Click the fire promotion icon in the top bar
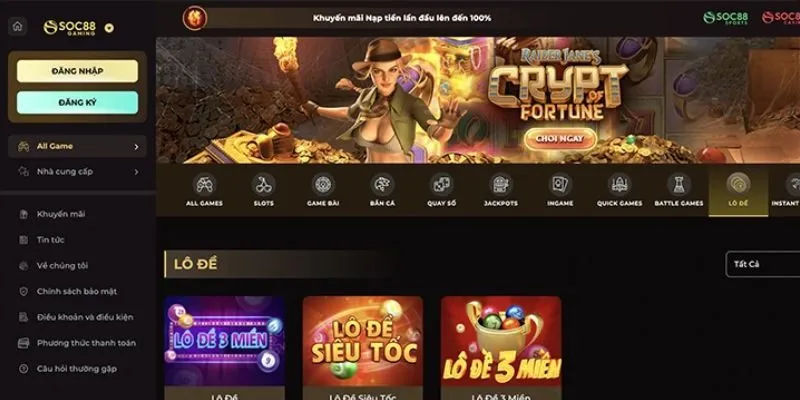This screenshot has width=800, height=400. pos(195,18)
